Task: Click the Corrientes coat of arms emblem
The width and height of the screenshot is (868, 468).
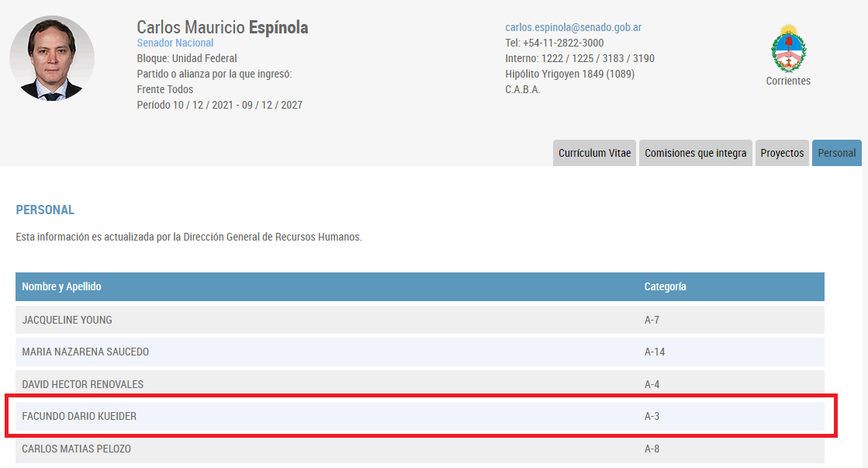Action: point(788,48)
